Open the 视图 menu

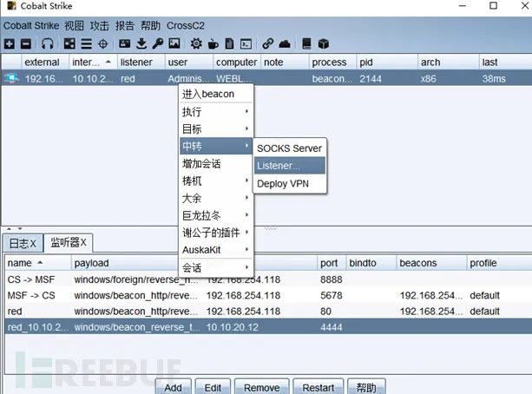click(74, 26)
